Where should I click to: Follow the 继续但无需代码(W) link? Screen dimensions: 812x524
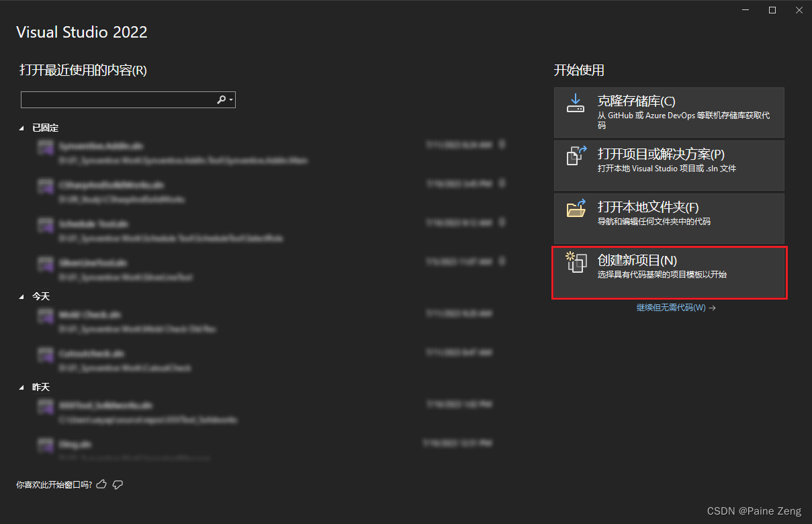pos(676,308)
